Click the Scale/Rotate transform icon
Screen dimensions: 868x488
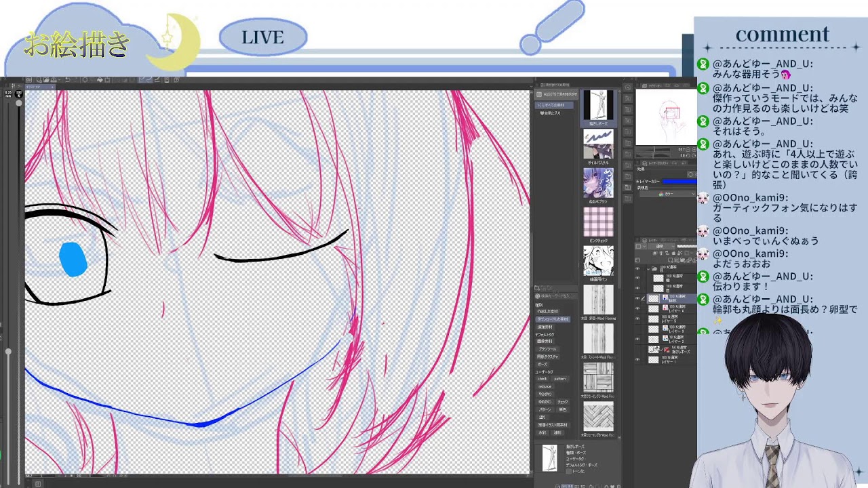point(107,79)
